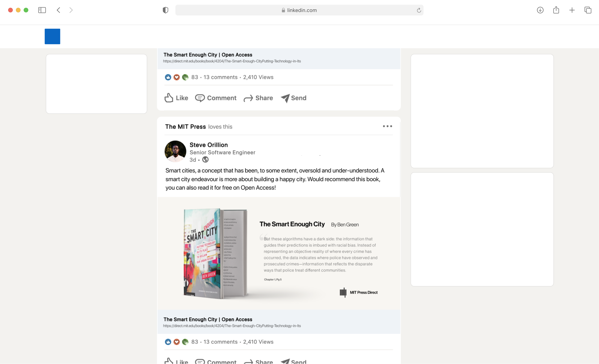Open the Safari share menu
The height and width of the screenshot is (364, 599).
[x=556, y=10]
